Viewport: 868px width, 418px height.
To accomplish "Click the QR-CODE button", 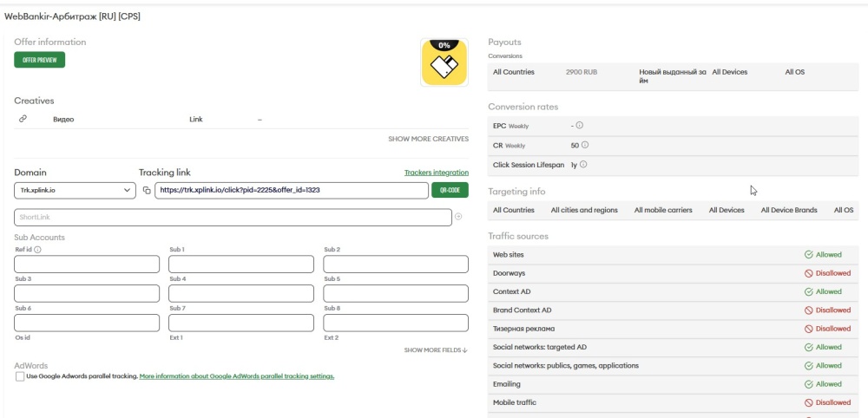I will click(x=450, y=191).
